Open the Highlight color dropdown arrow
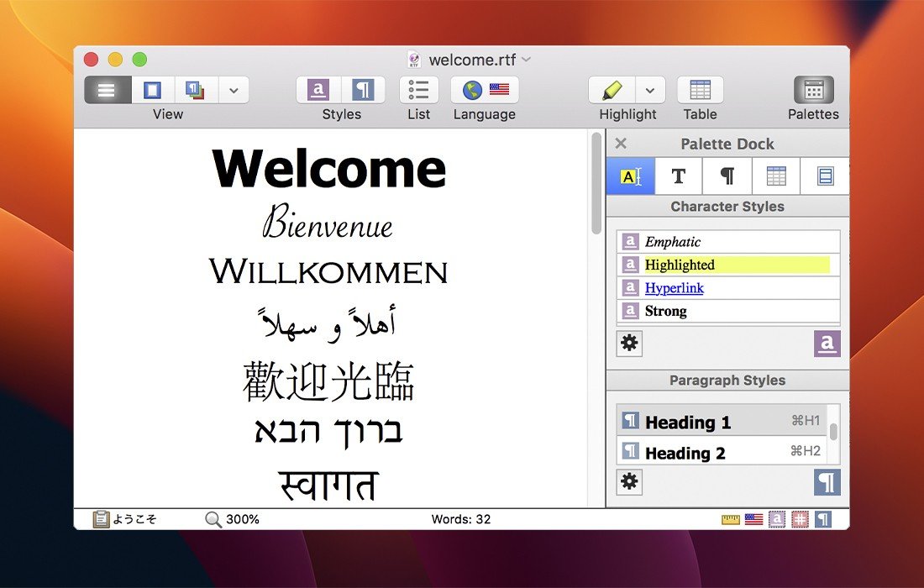 coord(650,90)
